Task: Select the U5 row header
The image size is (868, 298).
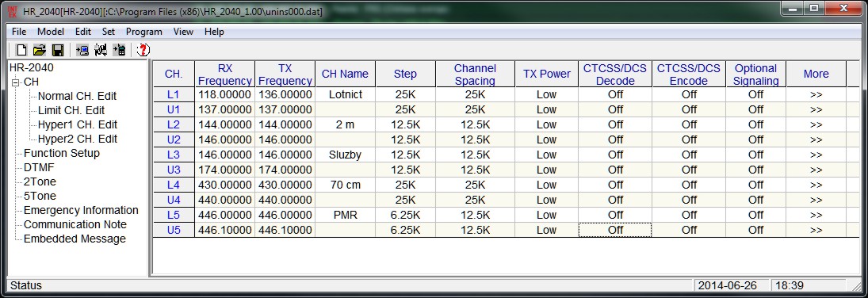Action: tap(174, 230)
